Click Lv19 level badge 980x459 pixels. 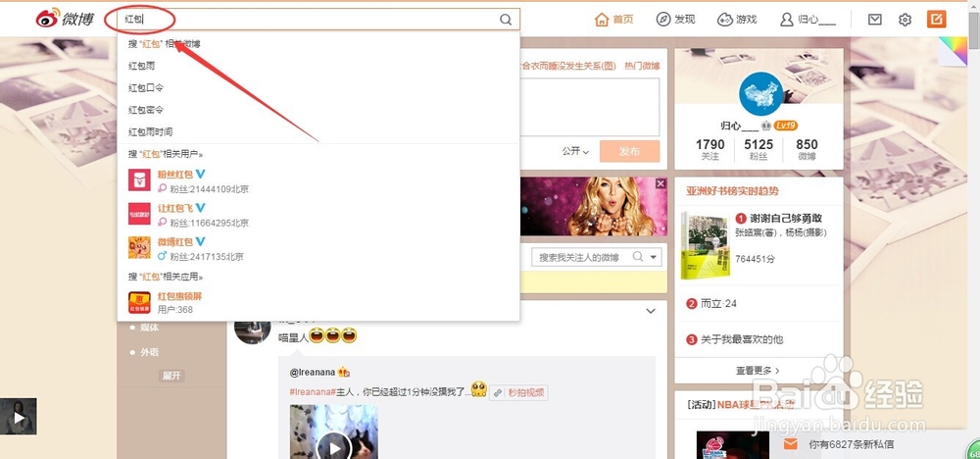786,126
